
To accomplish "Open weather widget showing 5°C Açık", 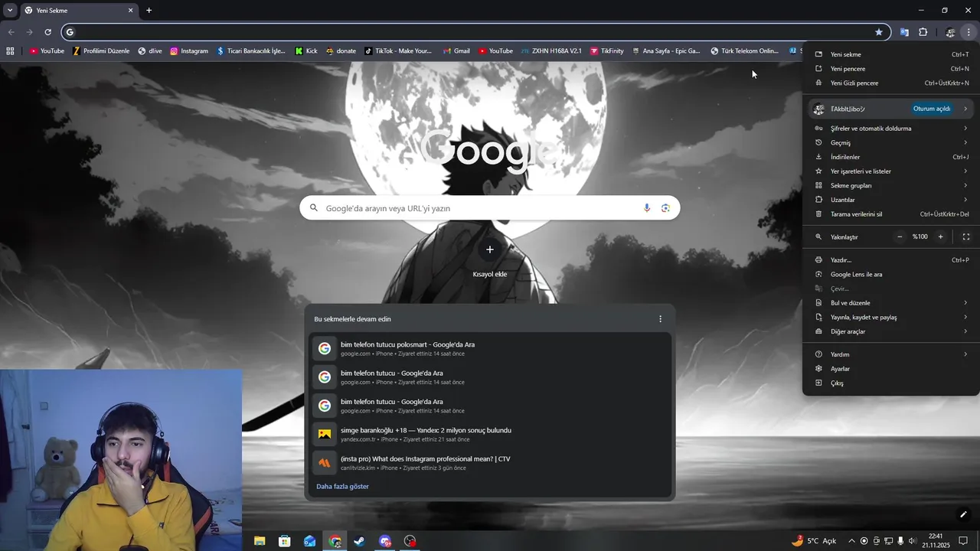I will pos(814,541).
